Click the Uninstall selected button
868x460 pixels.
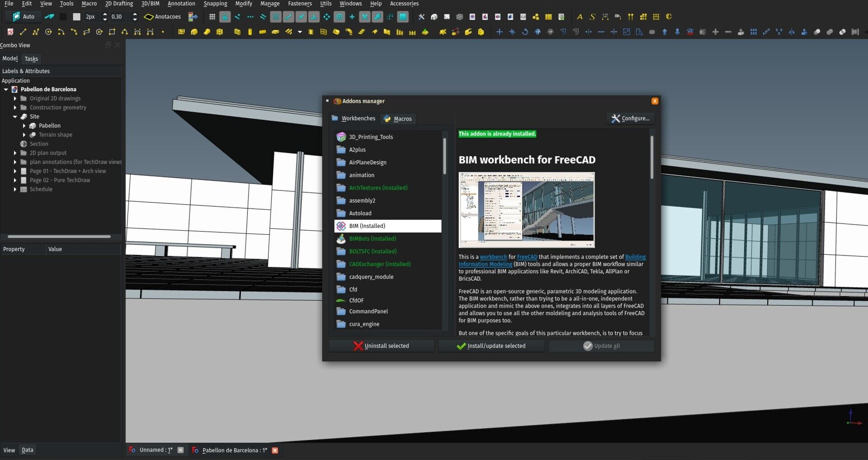coord(381,346)
